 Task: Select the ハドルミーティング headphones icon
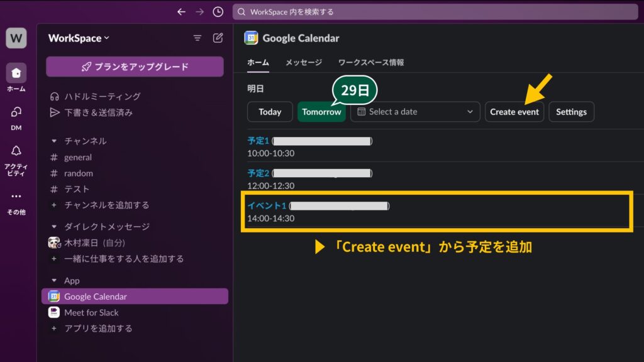tap(55, 96)
